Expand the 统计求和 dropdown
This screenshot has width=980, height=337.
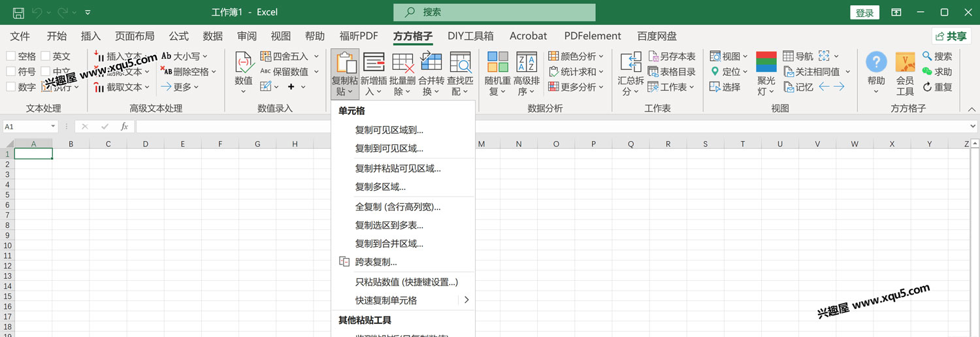601,71
